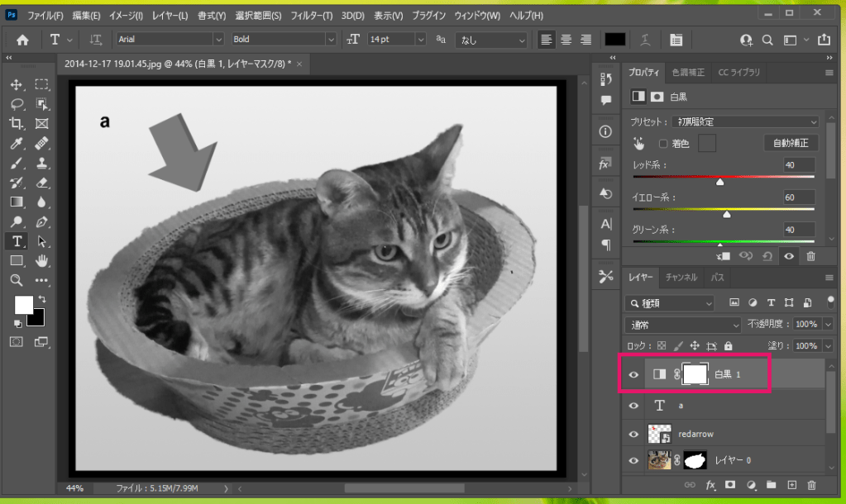The height and width of the screenshot is (504, 846).
Task: Select the Crop tool
Action: (x=16, y=124)
